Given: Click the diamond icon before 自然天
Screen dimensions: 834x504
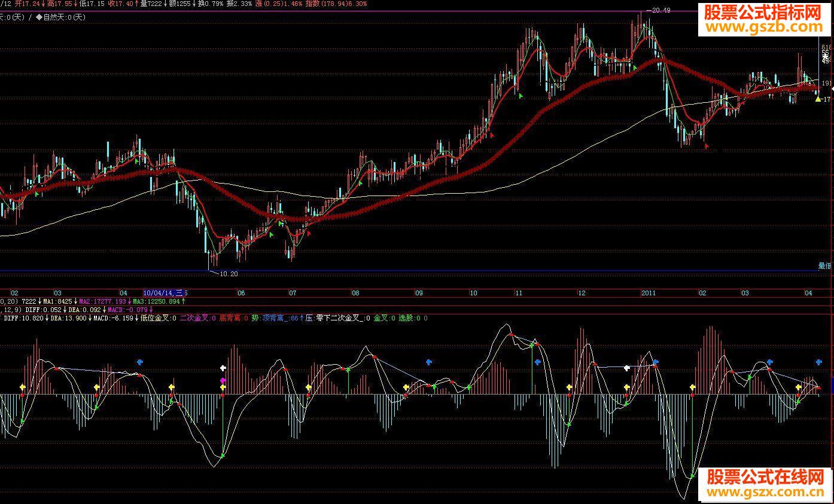Looking at the screenshot, I should click(x=39, y=17).
